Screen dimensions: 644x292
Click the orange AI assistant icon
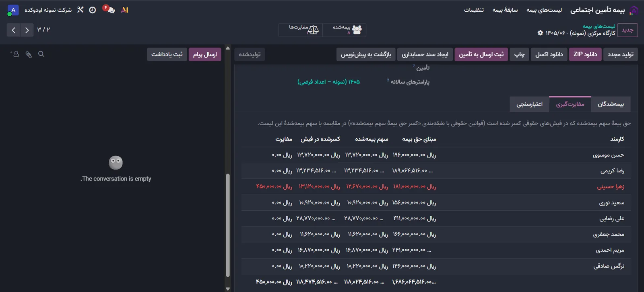(x=125, y=10)
